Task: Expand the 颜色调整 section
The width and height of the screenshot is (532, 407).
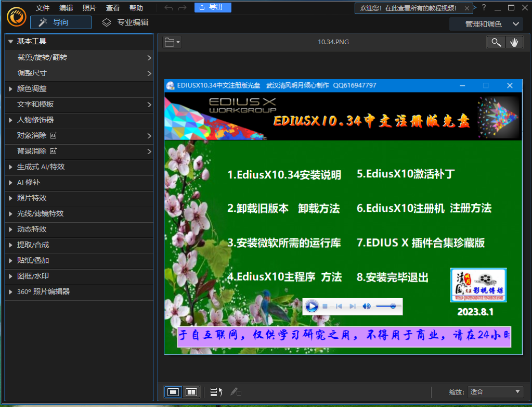Action: coord(79,89)
